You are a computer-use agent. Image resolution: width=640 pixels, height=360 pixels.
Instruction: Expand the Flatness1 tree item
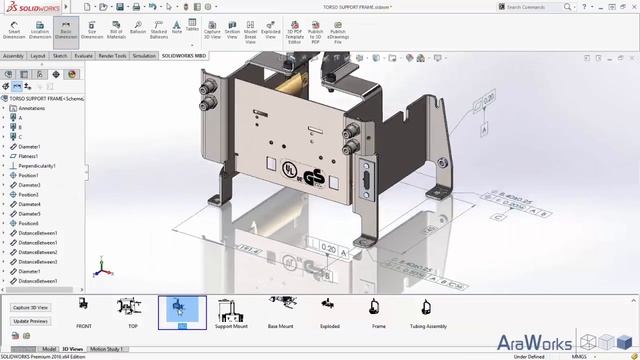[x=4, y=156]
